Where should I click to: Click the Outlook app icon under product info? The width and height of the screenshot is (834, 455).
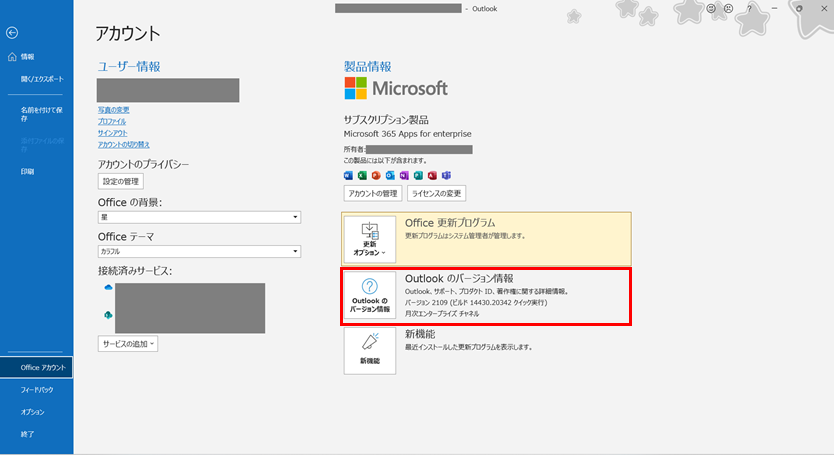pyautogui.click(x=390, y=175)
